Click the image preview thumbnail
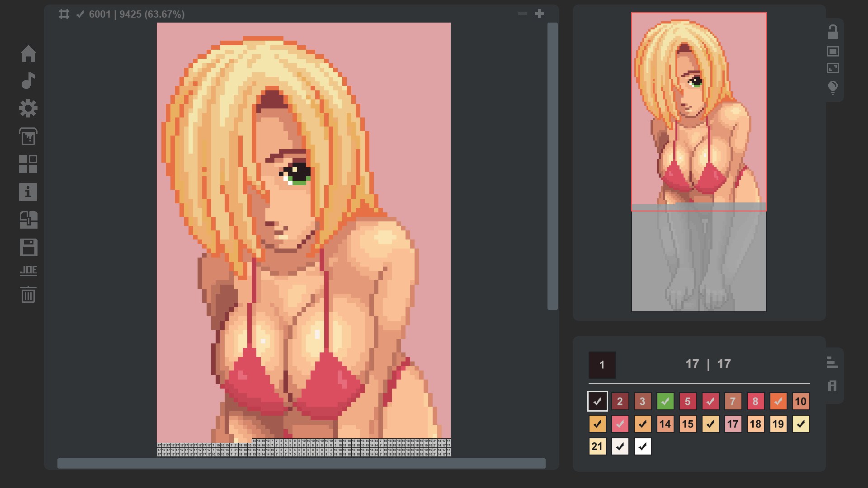 click(698, 162)
